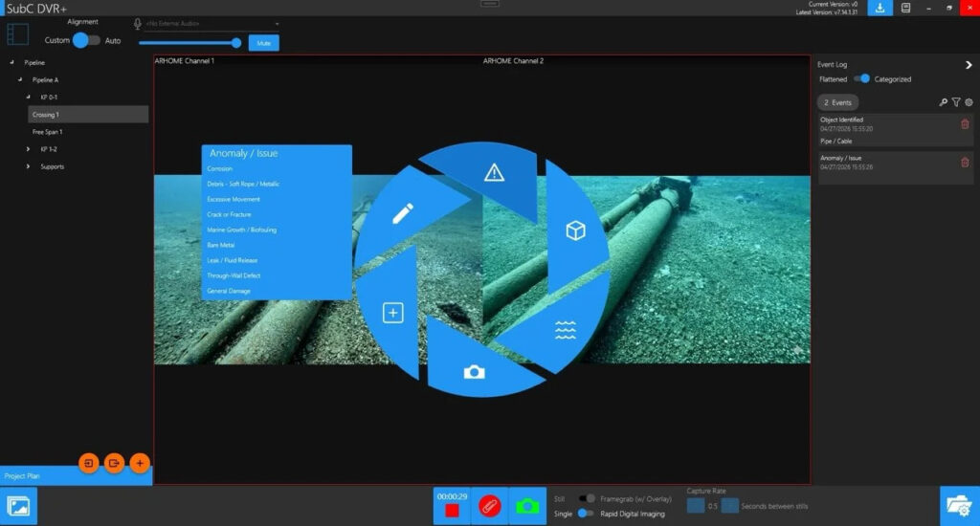Click the orange import project plan icon

click(x=89, y=463)
